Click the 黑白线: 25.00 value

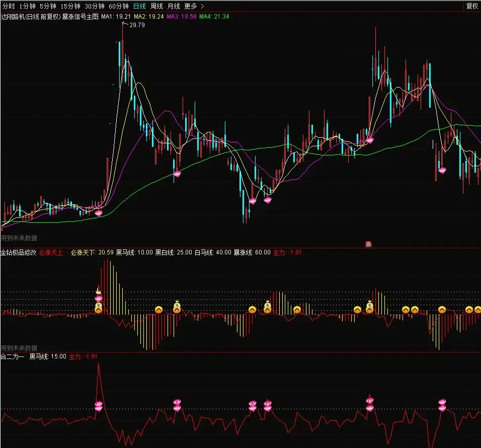coord(174,252)
